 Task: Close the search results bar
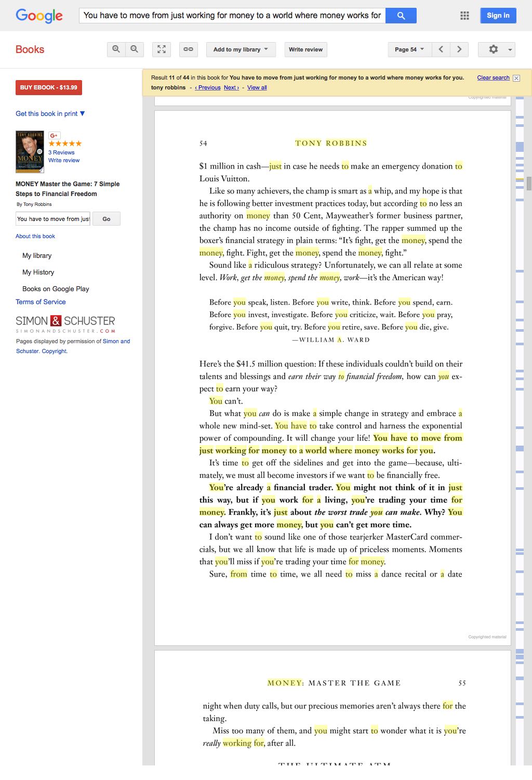(x=516, y=78)
